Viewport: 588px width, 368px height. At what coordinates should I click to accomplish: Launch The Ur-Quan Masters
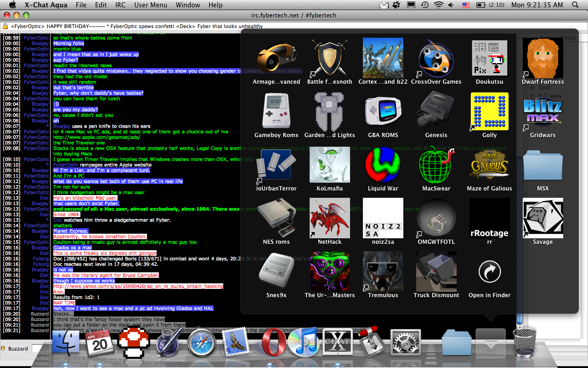330,271
